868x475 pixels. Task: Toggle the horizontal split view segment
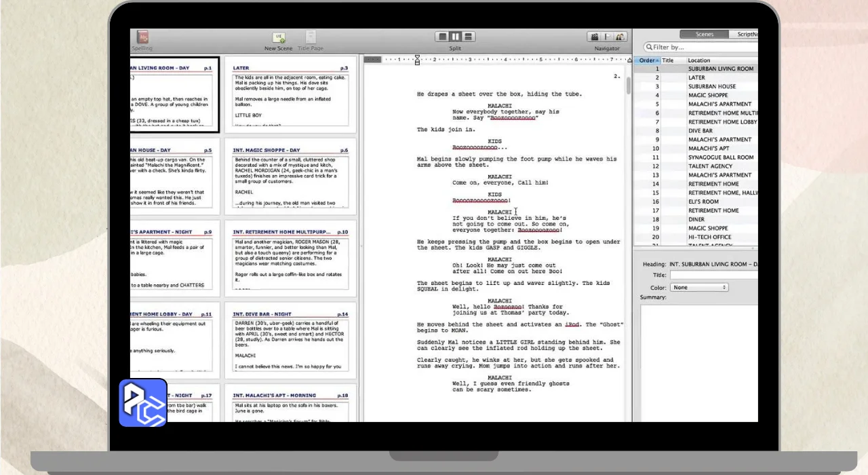(468, 37)
